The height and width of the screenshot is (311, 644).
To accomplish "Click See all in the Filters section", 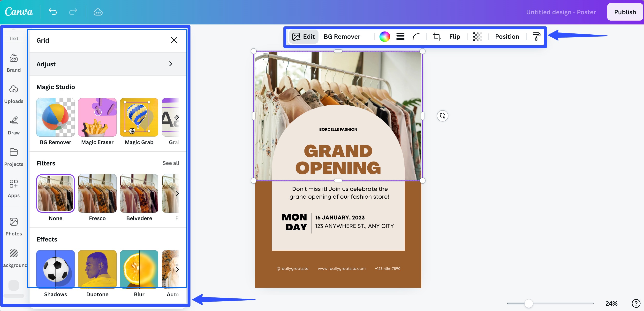I will click(x=171, y=163).
